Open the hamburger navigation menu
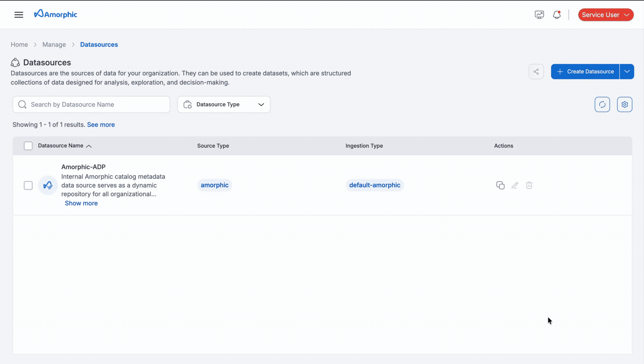This screenshot has width=644, height=364. [19, 15]
